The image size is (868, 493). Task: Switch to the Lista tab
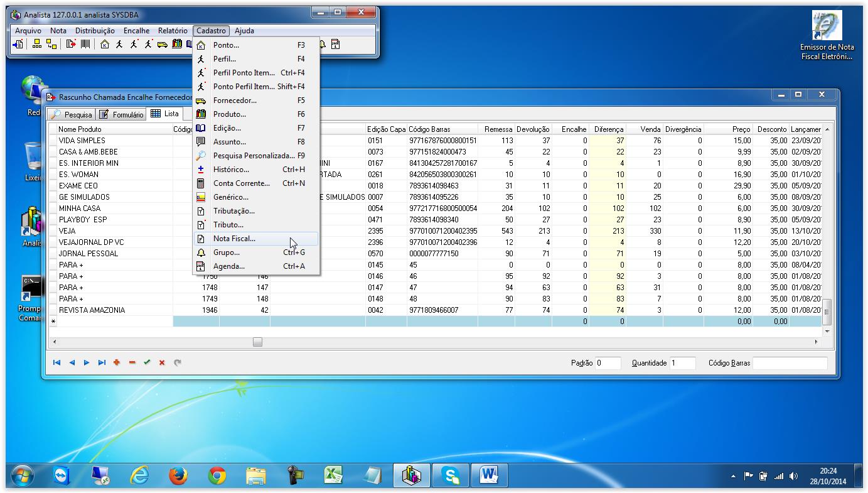tap(165, 114)
